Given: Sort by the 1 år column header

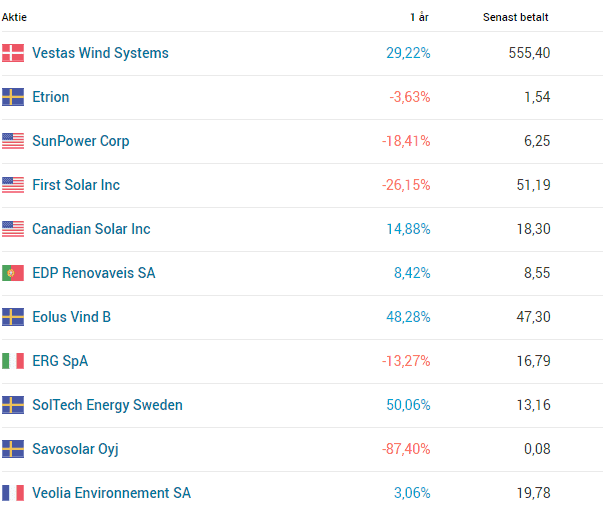Looking at the screenshot, I should click(x=419, y=17).
